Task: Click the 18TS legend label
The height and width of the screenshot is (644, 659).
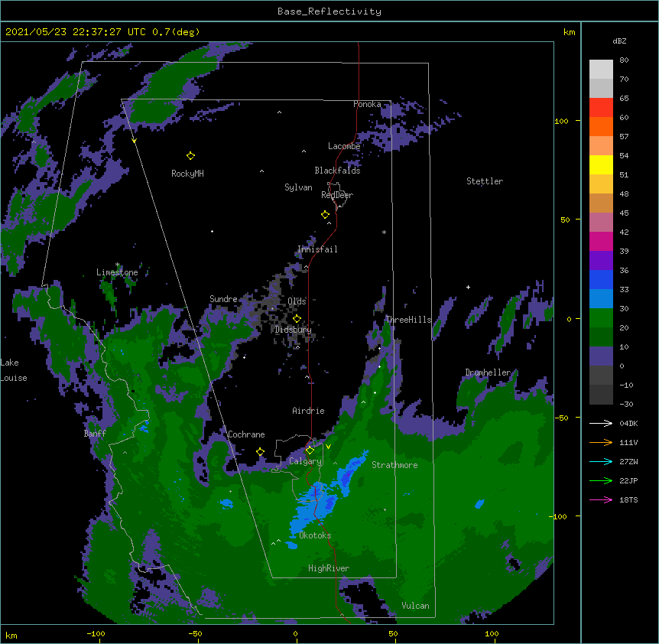Action: (628, 499)
